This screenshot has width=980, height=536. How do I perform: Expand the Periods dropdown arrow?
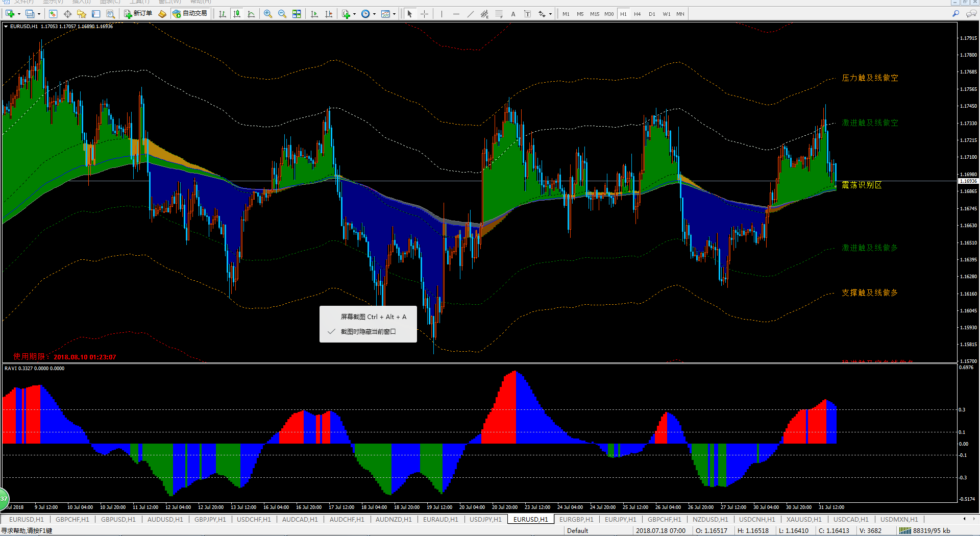pyautogui.click(x=374, y=14)
